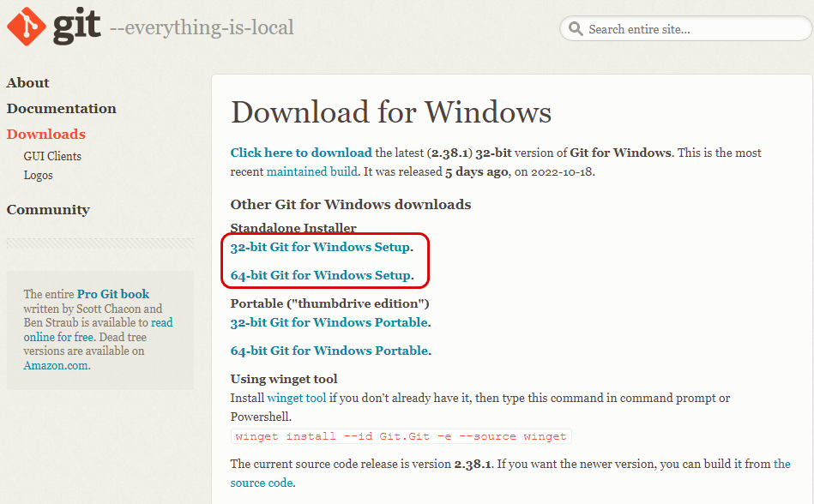
Task: Open the Documentation section
Action: click(x=61, y=109)
